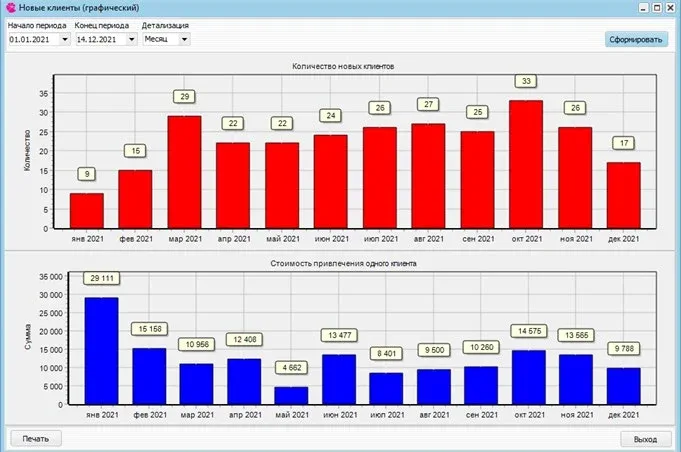Click into the 14.12.2021 end date field
The image size is (681, 452).
click(x=101, y=40)
